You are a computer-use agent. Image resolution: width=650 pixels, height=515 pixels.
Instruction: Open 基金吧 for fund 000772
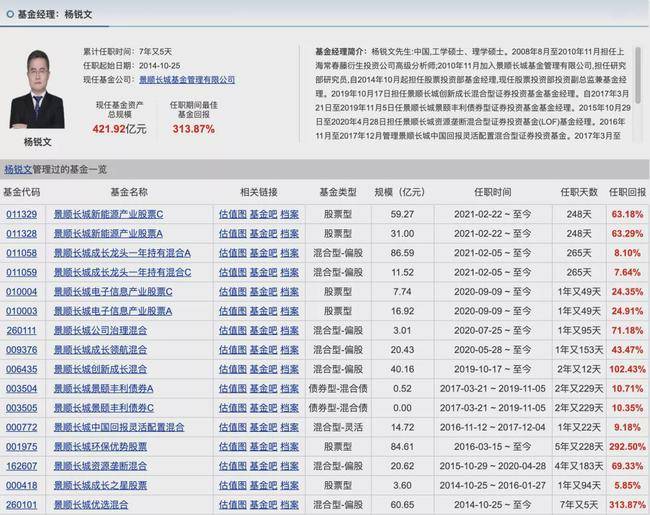tap(263, 427)
